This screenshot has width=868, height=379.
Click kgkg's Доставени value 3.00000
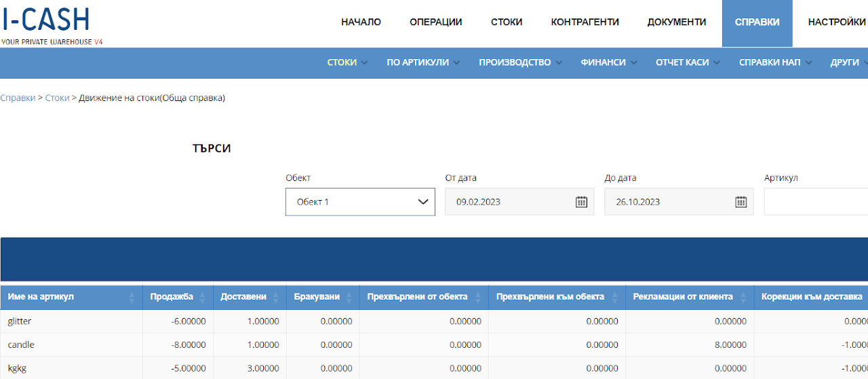263,368
